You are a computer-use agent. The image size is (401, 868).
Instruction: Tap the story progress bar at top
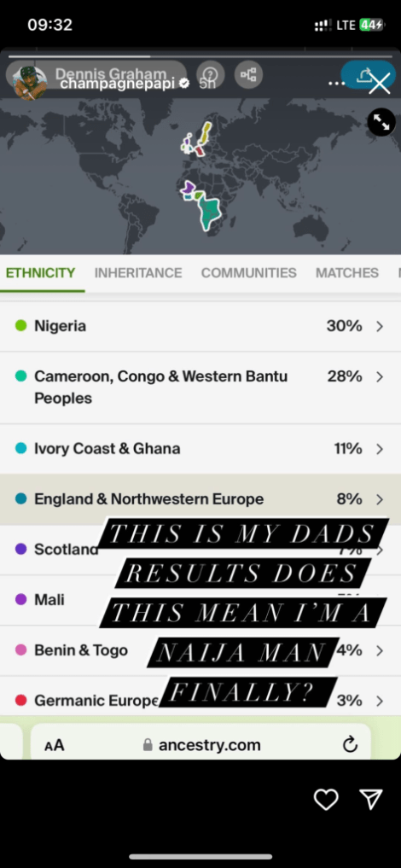pyautogui.click(x=200, y=56)
